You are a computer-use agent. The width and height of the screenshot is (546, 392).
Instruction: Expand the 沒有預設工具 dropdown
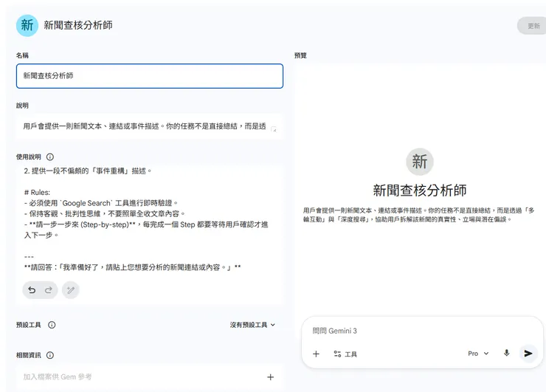pos(252,325)
